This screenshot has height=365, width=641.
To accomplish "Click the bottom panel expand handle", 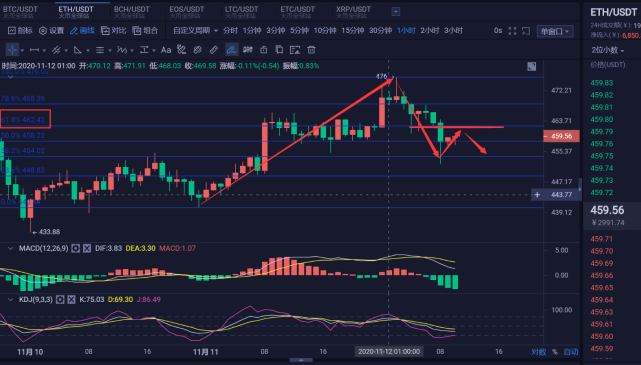I will tap(301, 360).
